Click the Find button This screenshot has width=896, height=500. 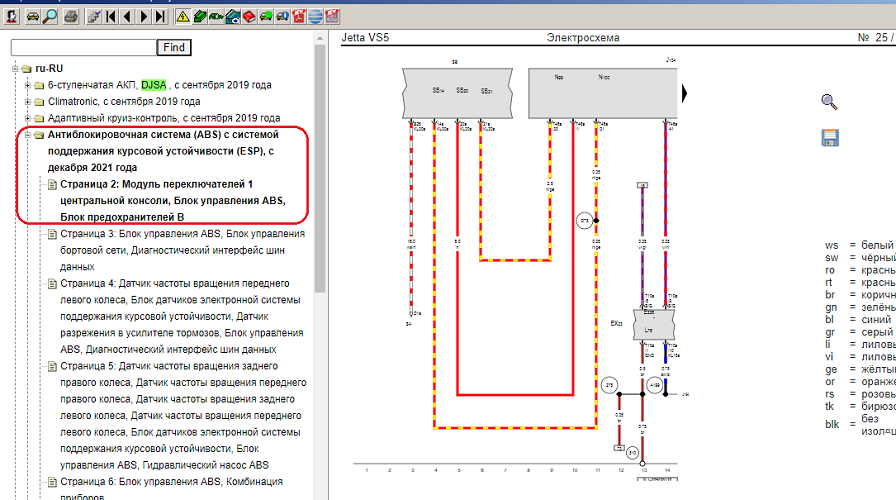pyautogui.click(x=174, y=47)
